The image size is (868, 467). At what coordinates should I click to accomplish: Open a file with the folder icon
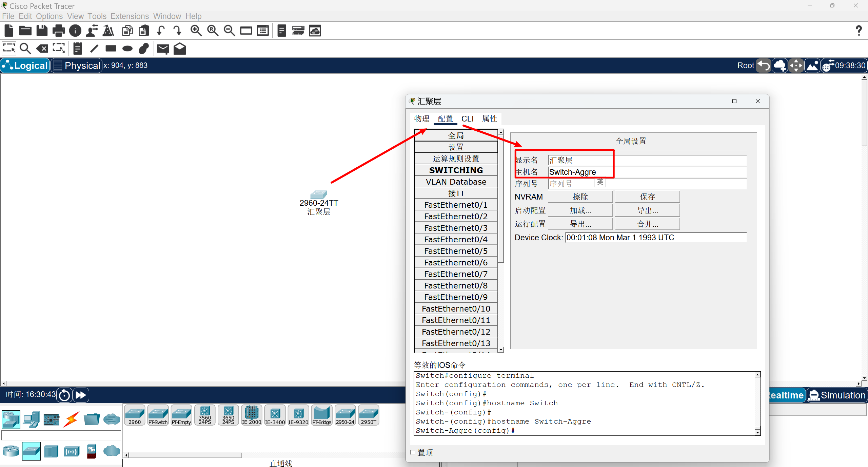pyautogui.click(x=25, y=31)
